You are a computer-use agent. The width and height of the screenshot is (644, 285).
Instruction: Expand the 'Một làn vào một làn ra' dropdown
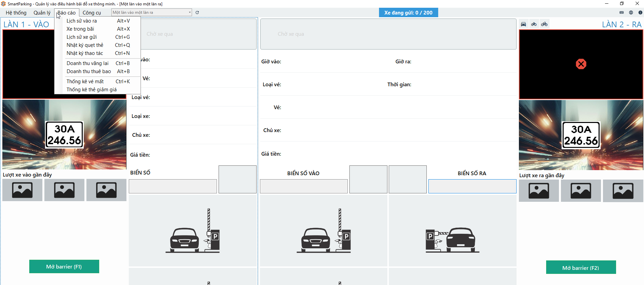[x=190, y=12]
